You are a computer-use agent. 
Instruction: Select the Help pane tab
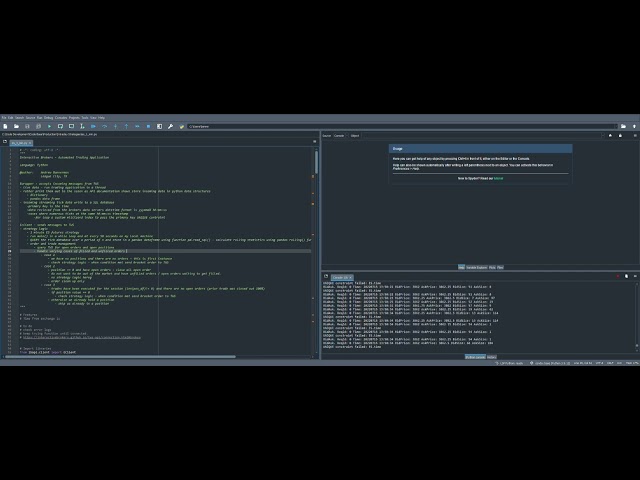pos(461,267)
